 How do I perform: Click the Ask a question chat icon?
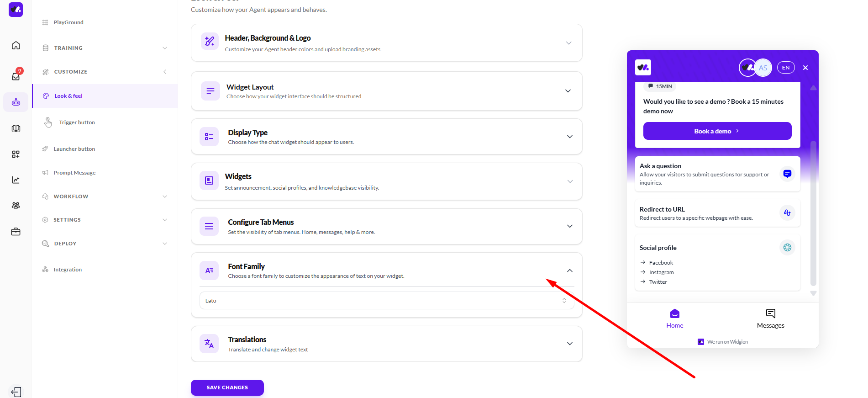coord(787,174)
